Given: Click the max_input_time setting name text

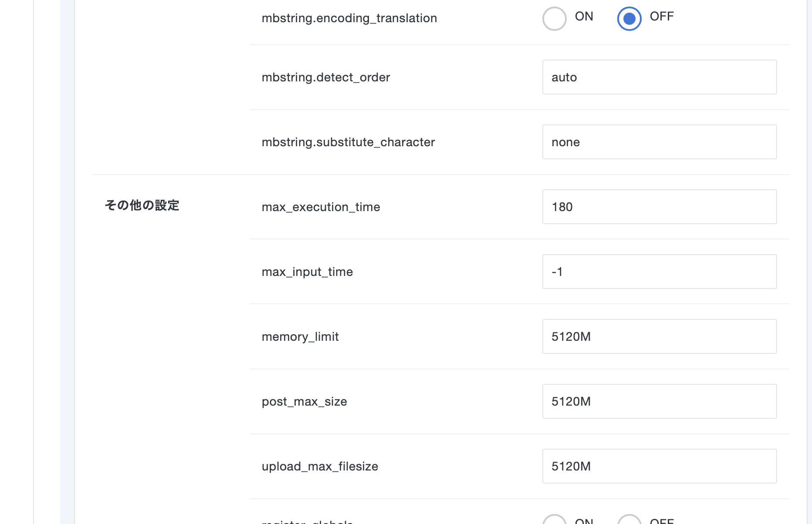Looking at the screenshot, I should (307, 272).
